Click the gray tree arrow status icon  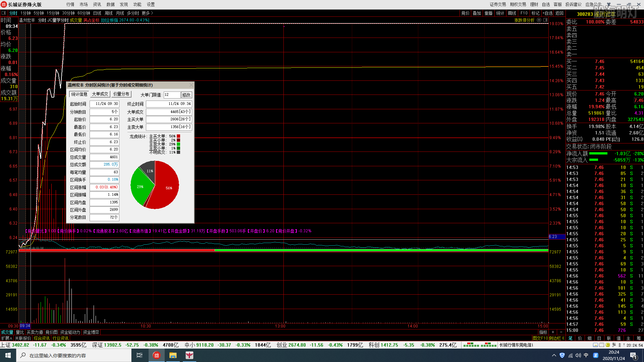coord(620,345)
